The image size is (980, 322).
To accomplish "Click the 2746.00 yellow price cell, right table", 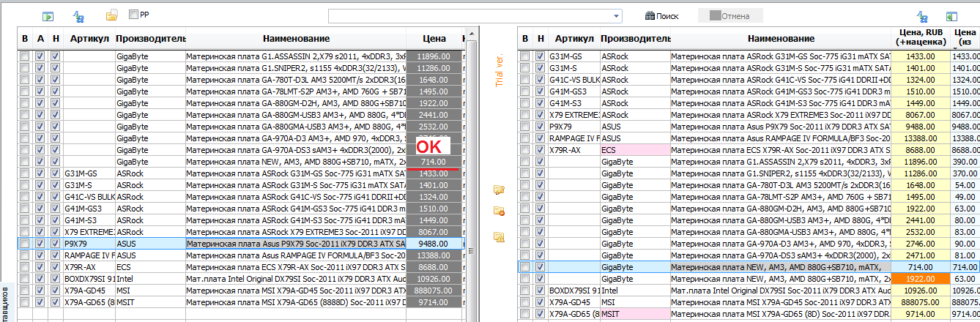I will click(x=920, y=244).
